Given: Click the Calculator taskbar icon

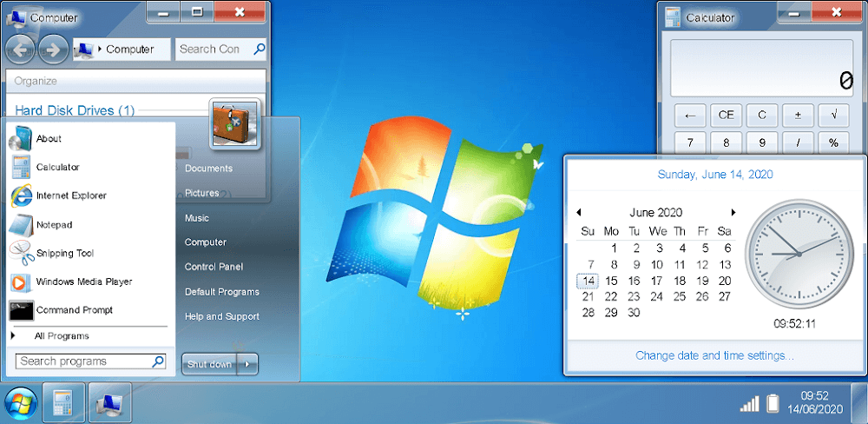Looking at the screenshot, I should (63, 403).
